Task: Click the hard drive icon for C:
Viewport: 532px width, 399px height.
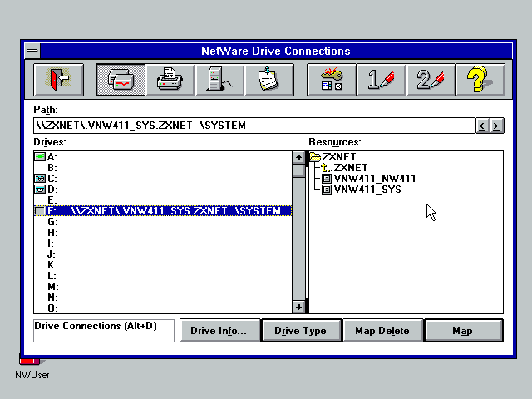Action: click(x=40, y=178)
